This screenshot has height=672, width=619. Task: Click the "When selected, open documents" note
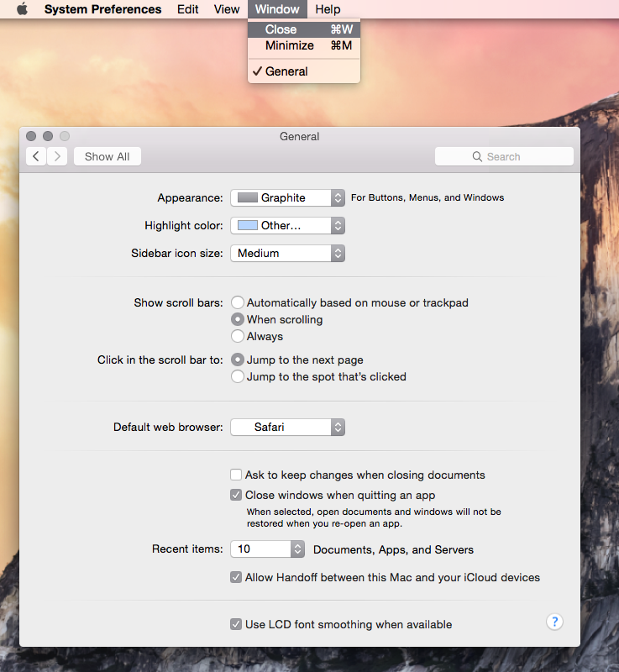coord(374,517)
